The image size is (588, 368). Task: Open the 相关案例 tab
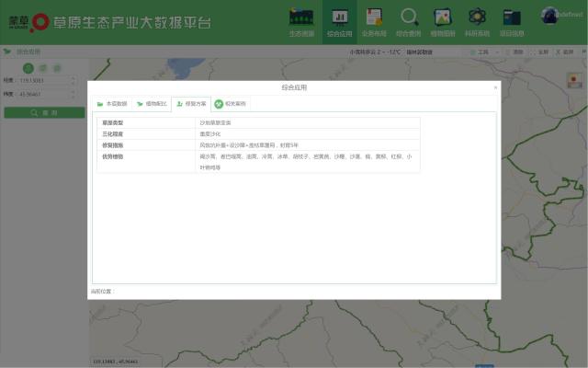230,104
